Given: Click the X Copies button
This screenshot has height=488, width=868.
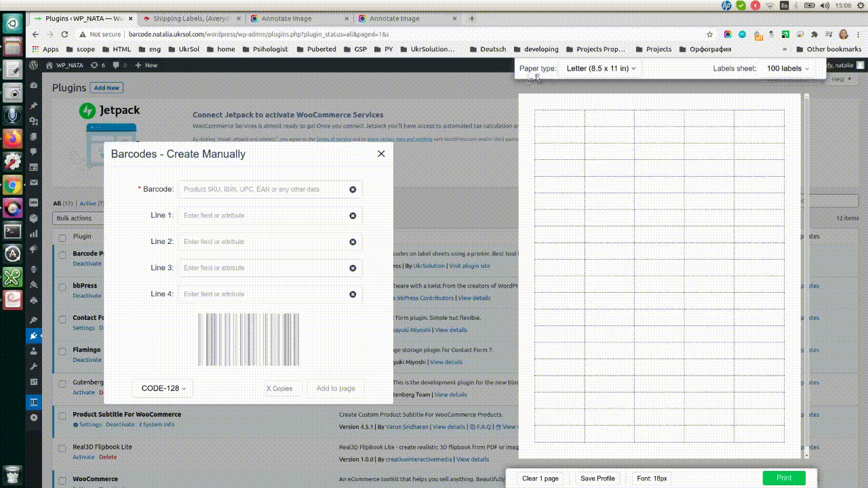Looking at the screenshot, I should tap(282, 388).
